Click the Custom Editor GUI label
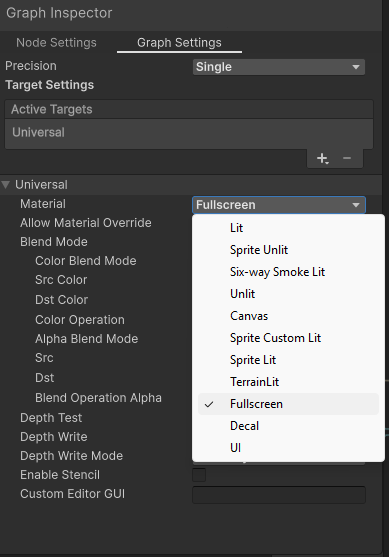This screenshot has height=557, width=389. 72,494
